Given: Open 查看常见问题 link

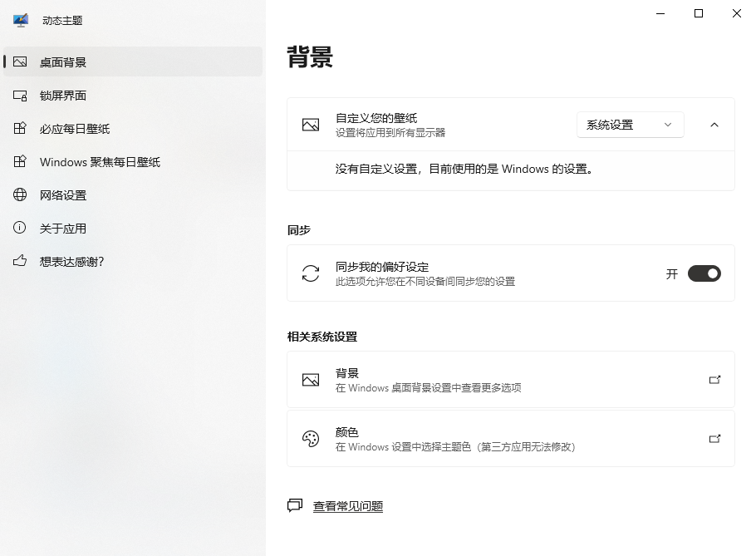Looking at the screenshot, I should 347,505.
